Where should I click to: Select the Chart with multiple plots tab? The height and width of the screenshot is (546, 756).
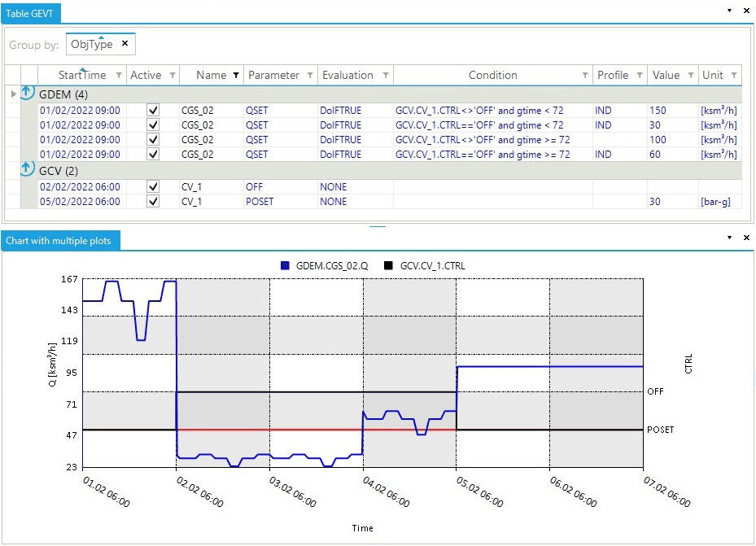tap(61, 240)
